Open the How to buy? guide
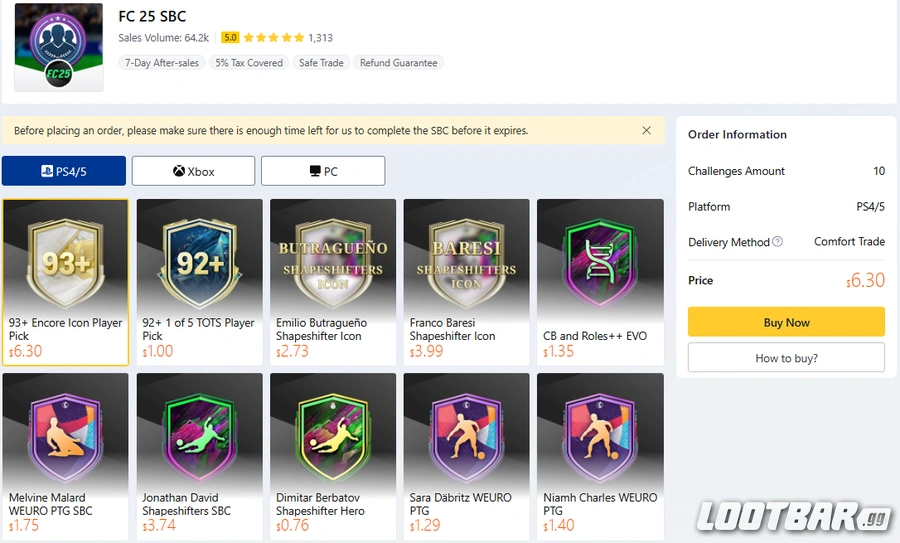The height and width of the screenshot is (543, 900). pos(786,358)
